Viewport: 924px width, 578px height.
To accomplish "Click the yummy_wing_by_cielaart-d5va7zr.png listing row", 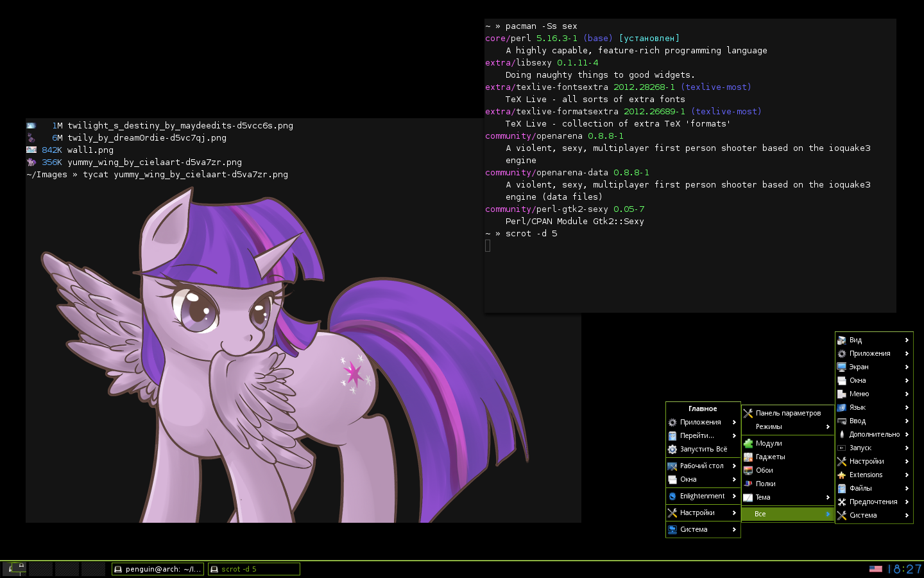I will 134,162.
